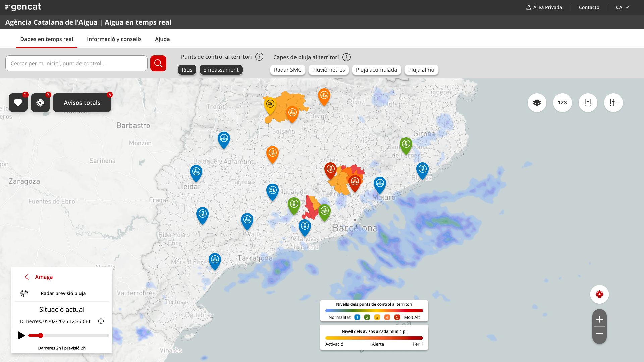Zoom out with the minus button
The height and width of the screenshot is (362, 644).
pyautogui.click(x=599, y=334)
